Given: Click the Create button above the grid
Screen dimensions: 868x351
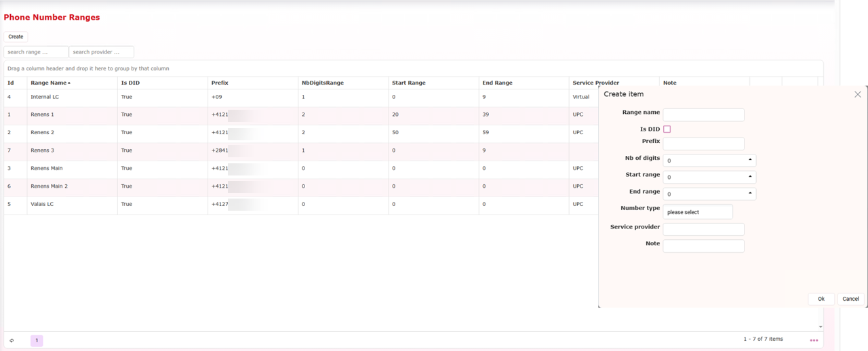Looking at the screenshot, I should tap(16, 37).
